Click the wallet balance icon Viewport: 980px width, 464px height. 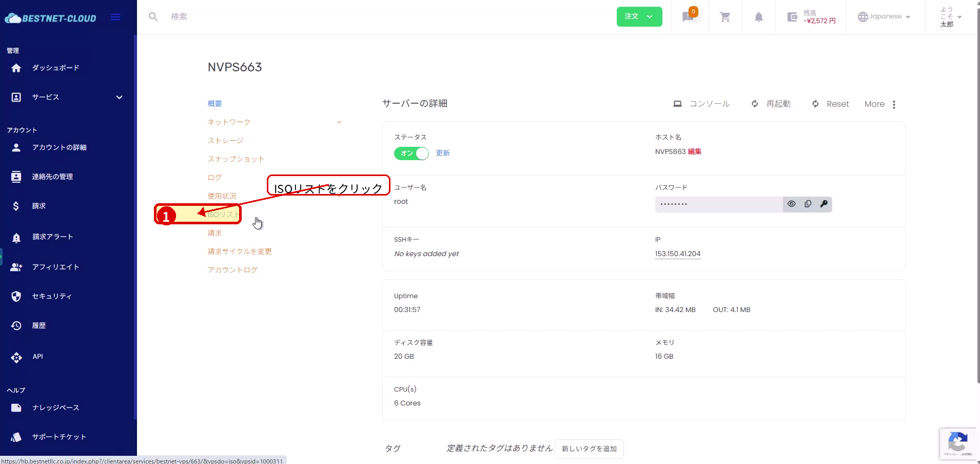[791, 17]
